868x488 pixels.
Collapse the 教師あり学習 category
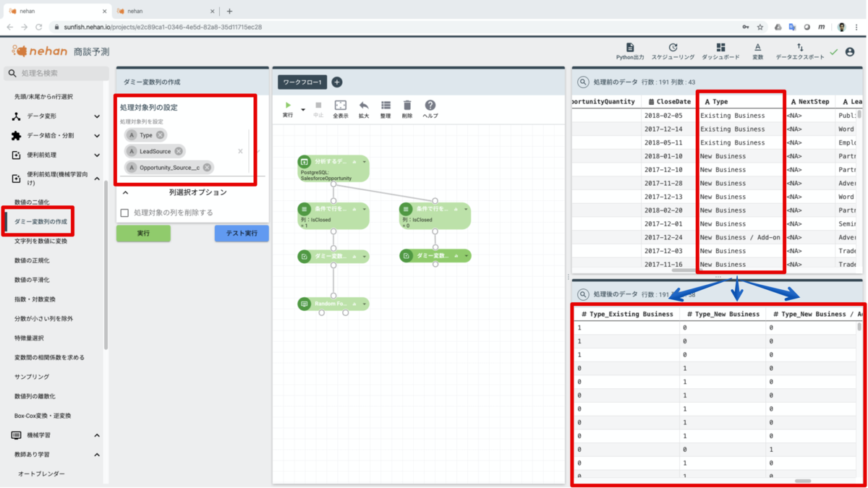(x=97, y=455)
